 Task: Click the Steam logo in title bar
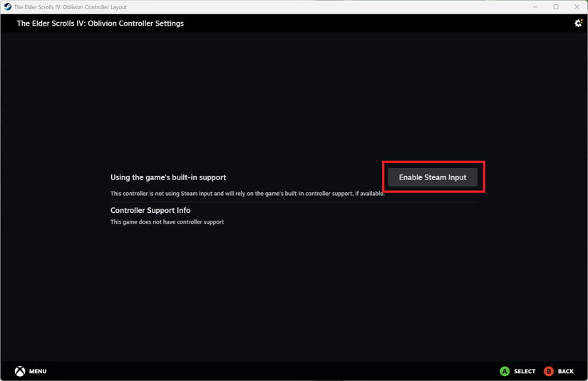click(8, 6)
